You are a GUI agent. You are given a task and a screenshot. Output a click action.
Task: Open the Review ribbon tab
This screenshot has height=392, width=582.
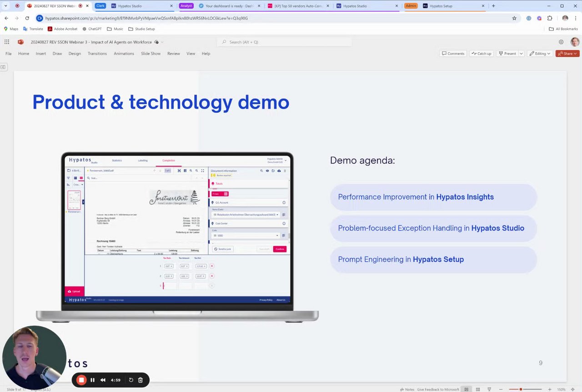coord(174,54)
